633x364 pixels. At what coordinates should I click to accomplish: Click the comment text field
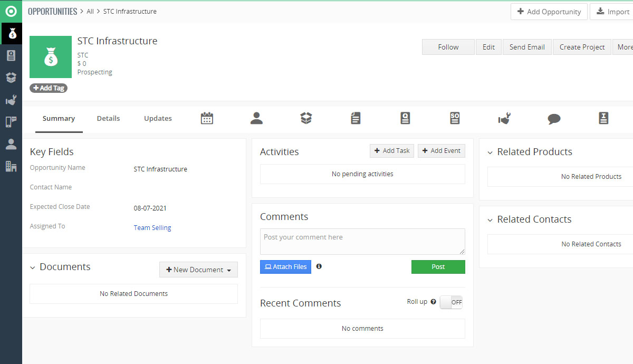362,242
